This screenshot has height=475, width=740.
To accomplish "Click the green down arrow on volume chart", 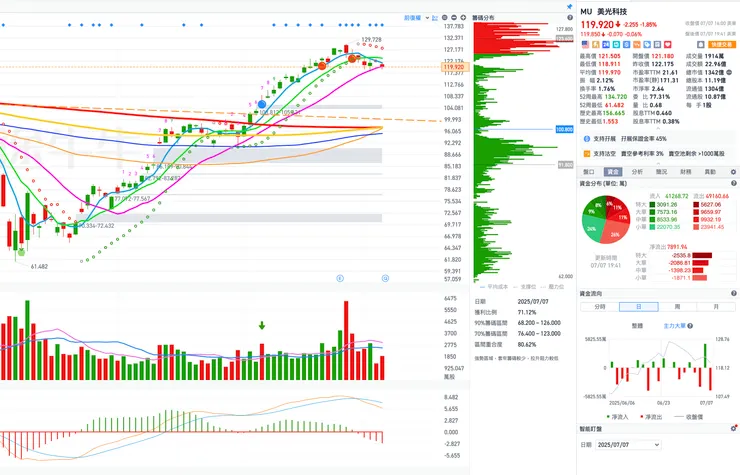I will [x=262, y=325].
